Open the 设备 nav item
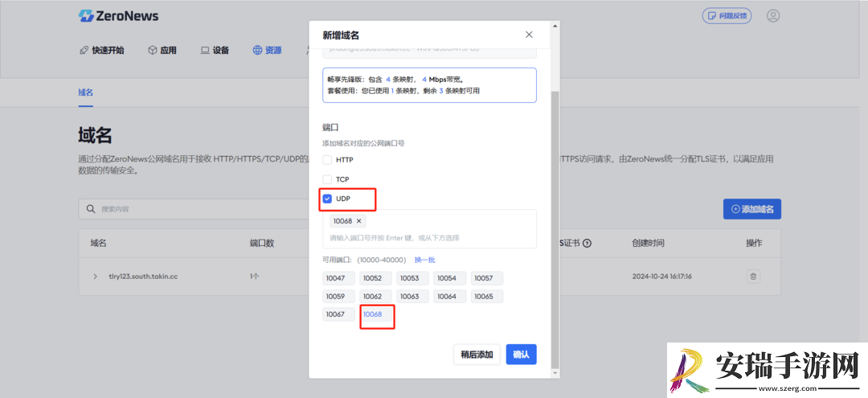This screenshot has height=398, width=868. click(215, 51)
